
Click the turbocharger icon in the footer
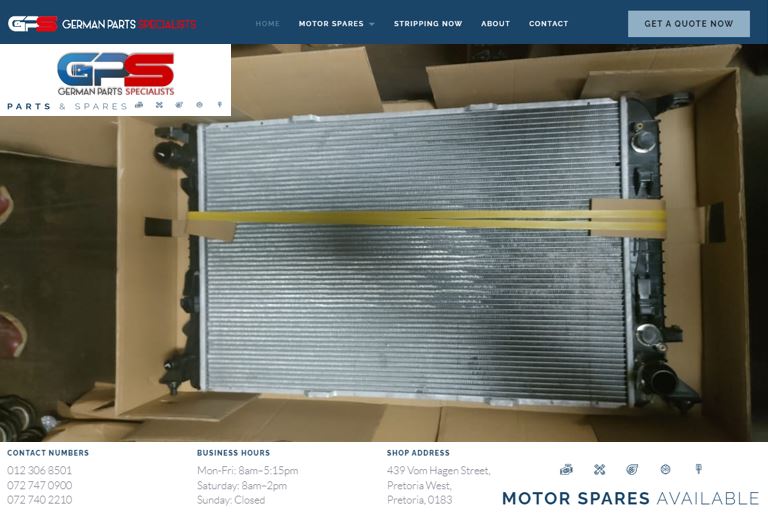[632, 470]
